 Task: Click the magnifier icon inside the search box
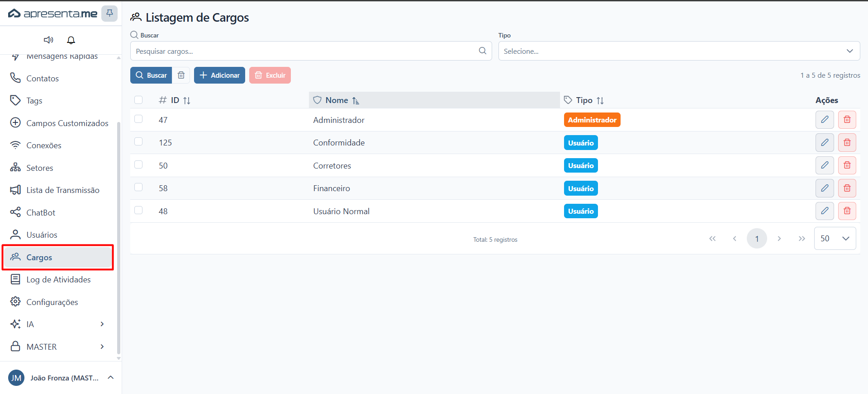pos(483,51)
